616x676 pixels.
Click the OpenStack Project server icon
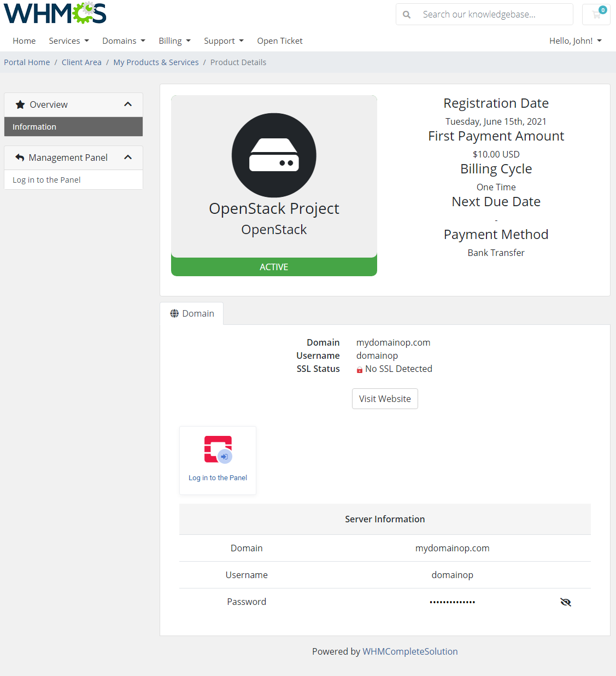tap(274, 155)
